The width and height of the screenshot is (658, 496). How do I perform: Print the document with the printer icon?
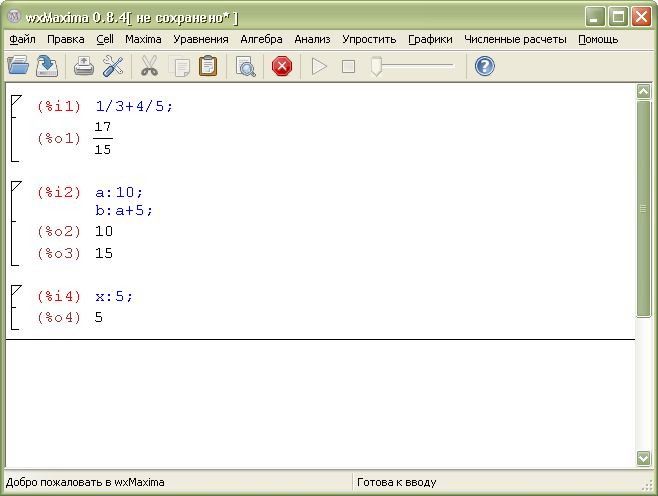(84, 66)
